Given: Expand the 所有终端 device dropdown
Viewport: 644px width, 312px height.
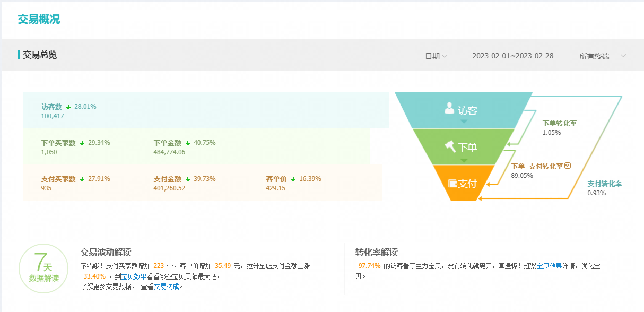Looking at the screenshot, I should pos(603,56).
